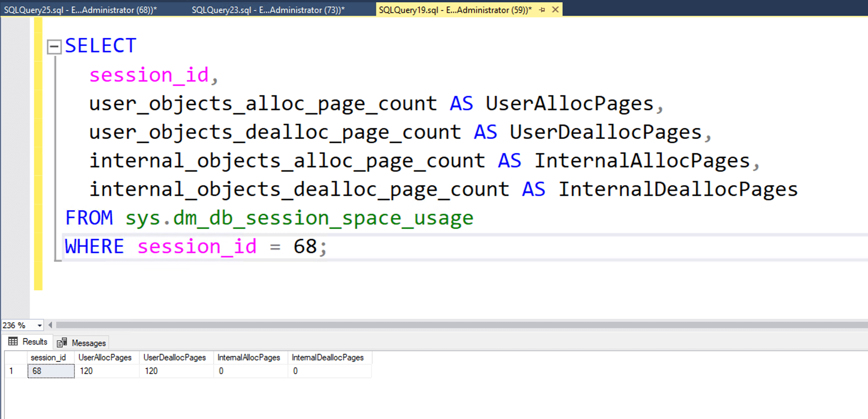Click the editor horizontal scrollbar track
This screenshot has width=868, height=419.
429,325
